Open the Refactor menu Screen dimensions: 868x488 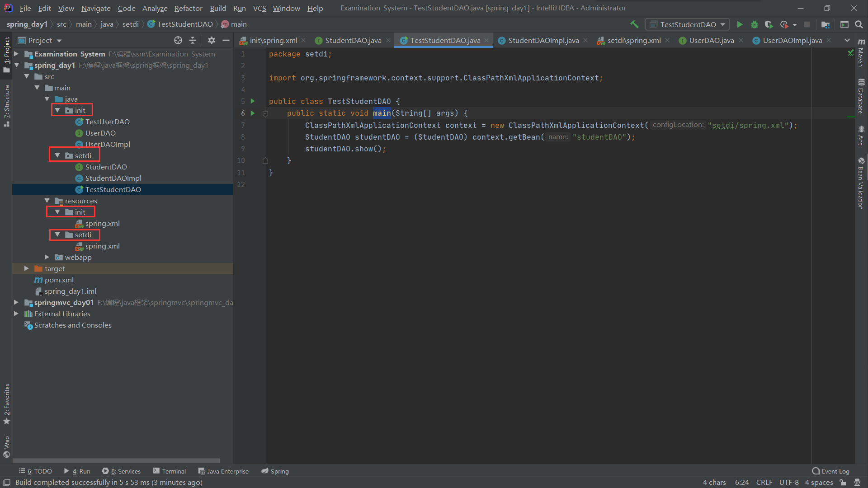tap(188, 8)
